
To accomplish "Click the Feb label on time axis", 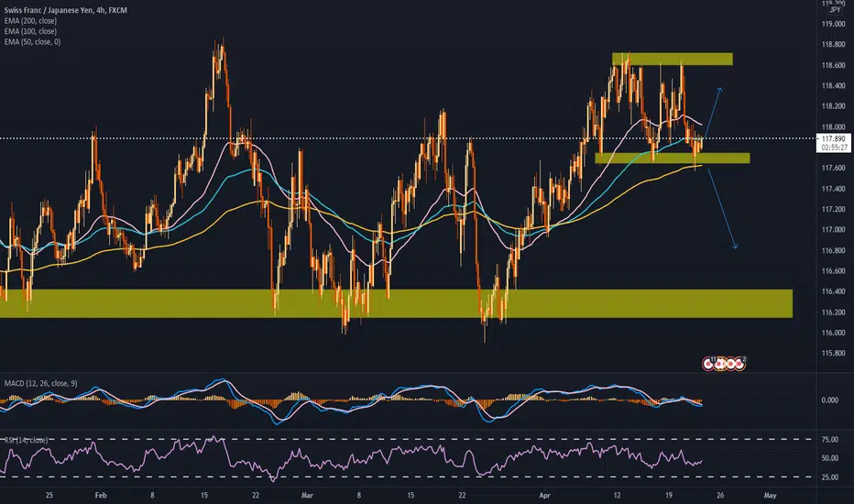I will (x=101, y=495).
